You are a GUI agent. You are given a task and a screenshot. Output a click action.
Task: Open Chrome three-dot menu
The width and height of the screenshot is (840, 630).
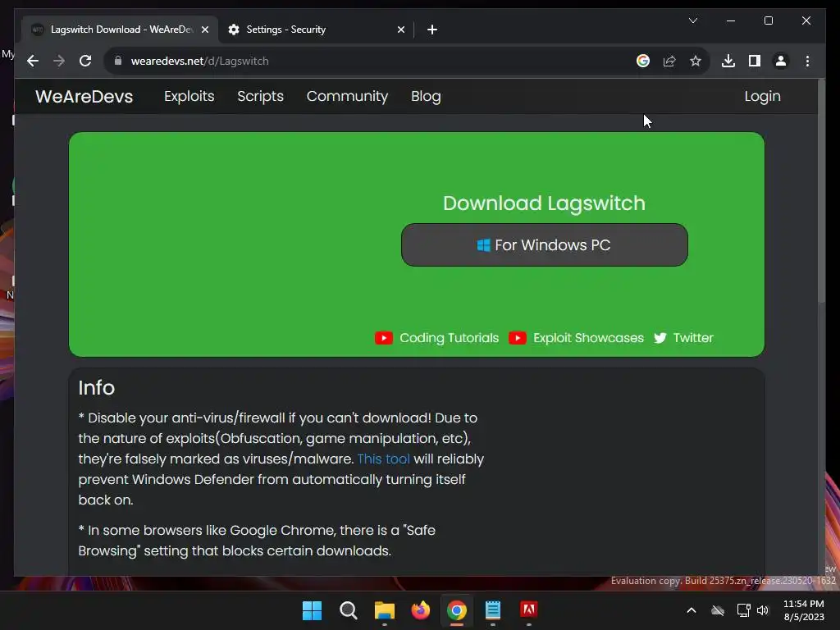point(807,61)
